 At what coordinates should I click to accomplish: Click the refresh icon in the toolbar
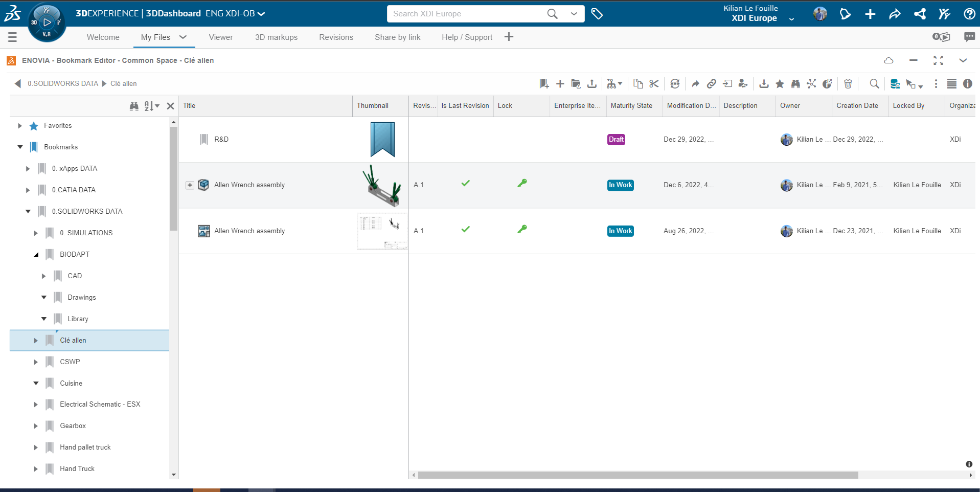pos(675,84)
